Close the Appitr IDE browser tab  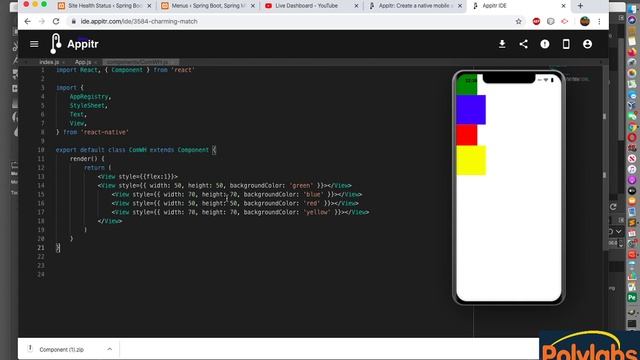(563, 6)
